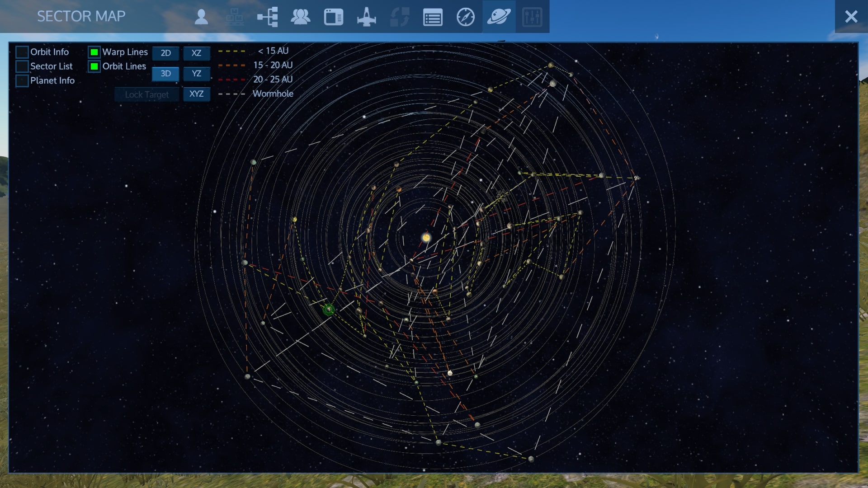Viewport: 868px width, 488px height.
Task: Check the Sector List checkbox
Action: (x=22, y=66)
